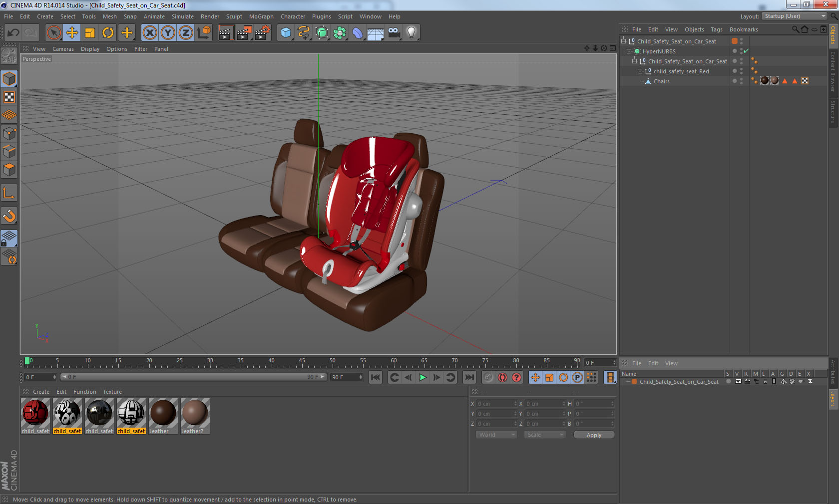The image size is (839, 504).
Task: Open the Array modeling objects icon
Action: (x=340, y=33)
